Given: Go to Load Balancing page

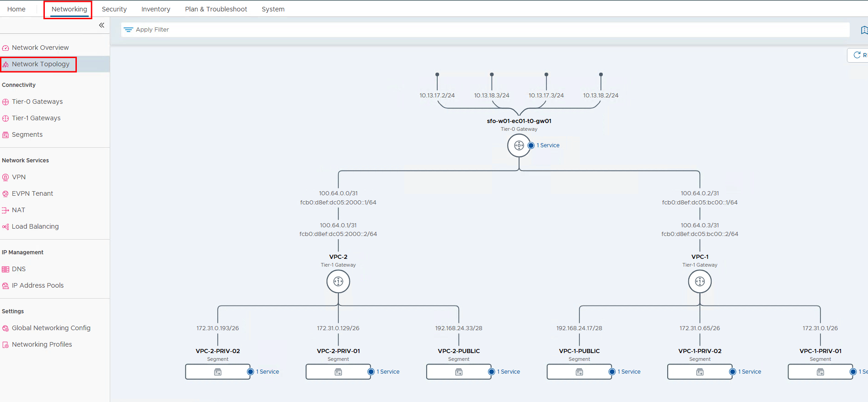Looking at the screenshot, I should [x=35, y=226].
